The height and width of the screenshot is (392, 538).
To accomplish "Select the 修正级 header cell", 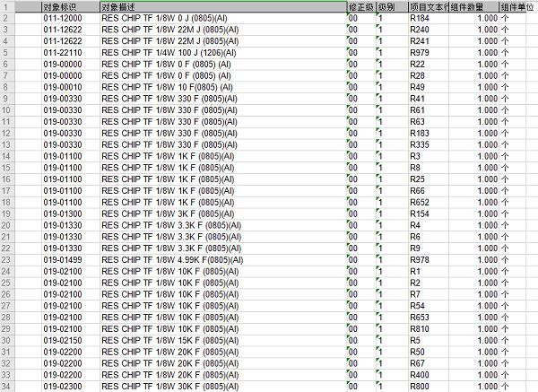I will coord(360,6).
